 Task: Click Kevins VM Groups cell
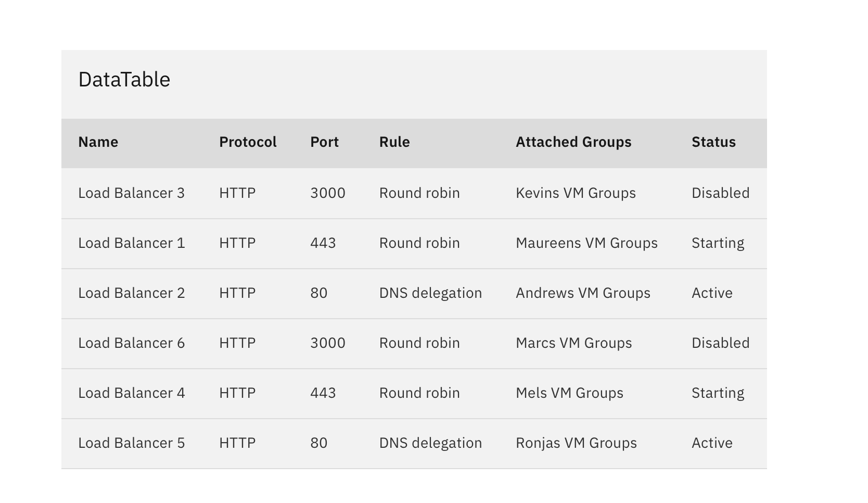[576, 193]
